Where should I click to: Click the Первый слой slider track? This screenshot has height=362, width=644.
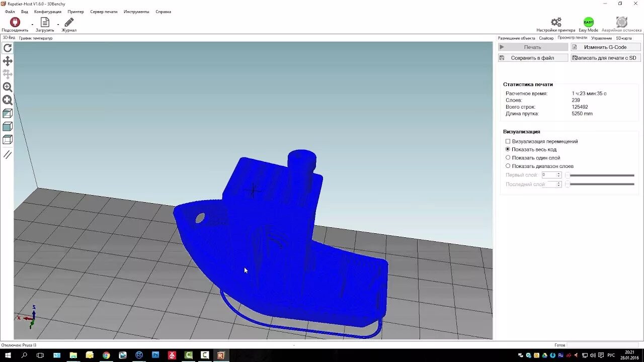click(x=600, y=175)
